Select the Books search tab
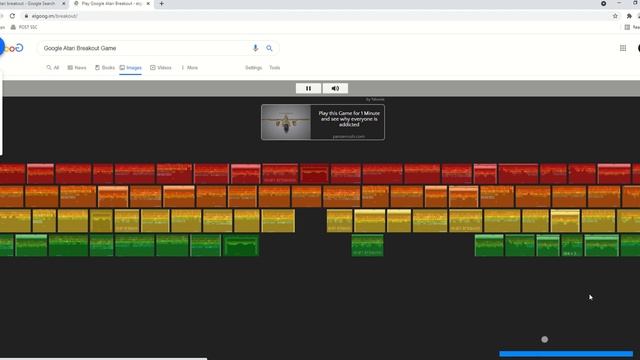 pyautogui.click(x=104, y=68)
